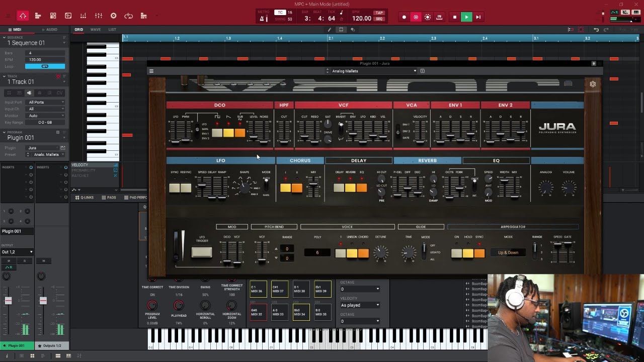This screenshot has height=362, width=644.
Task: Select the CV track type icon
Action: 60,93
